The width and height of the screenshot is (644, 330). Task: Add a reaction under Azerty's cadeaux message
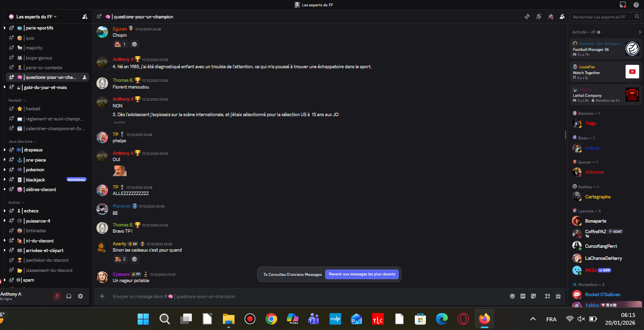[x=134, y=259]
